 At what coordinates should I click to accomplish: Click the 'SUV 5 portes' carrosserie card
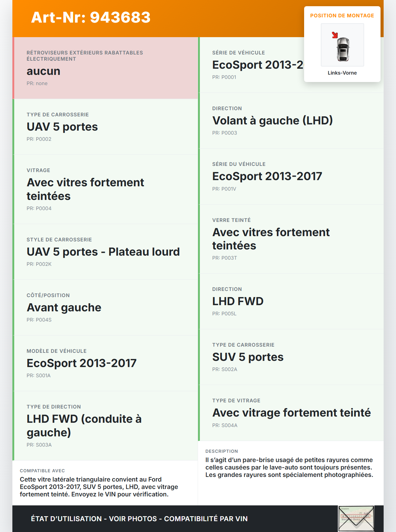[291, 357]
